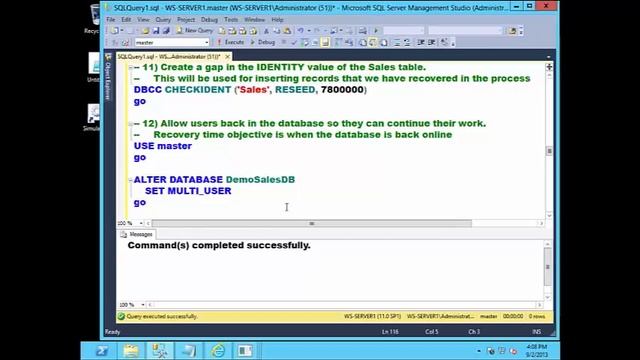Open the Help menu
640x360 pixels.
pos(277,20)
